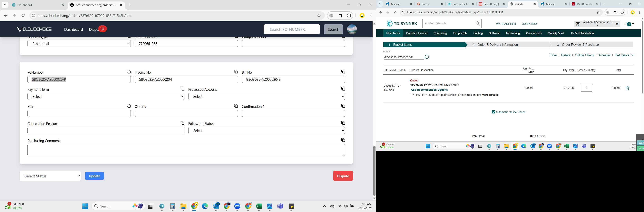
Task: Click the Purchasing Comment text area
Action: coord(186,150)
